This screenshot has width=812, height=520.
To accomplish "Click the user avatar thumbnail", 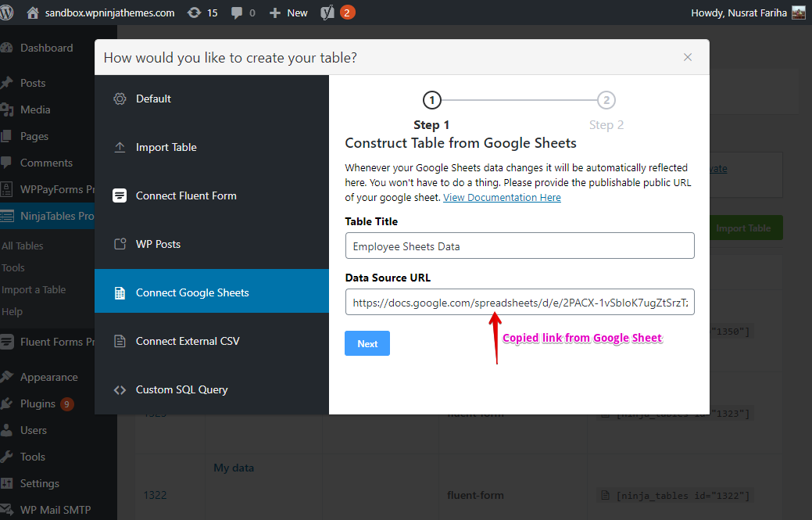I will tap(799, 13).
